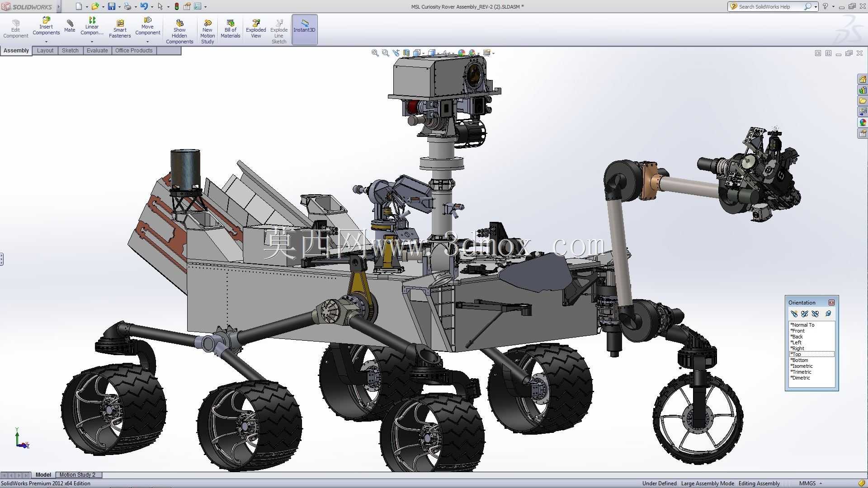
Task: Open the Motion Study 2 tab
Action: pos(78,475)
